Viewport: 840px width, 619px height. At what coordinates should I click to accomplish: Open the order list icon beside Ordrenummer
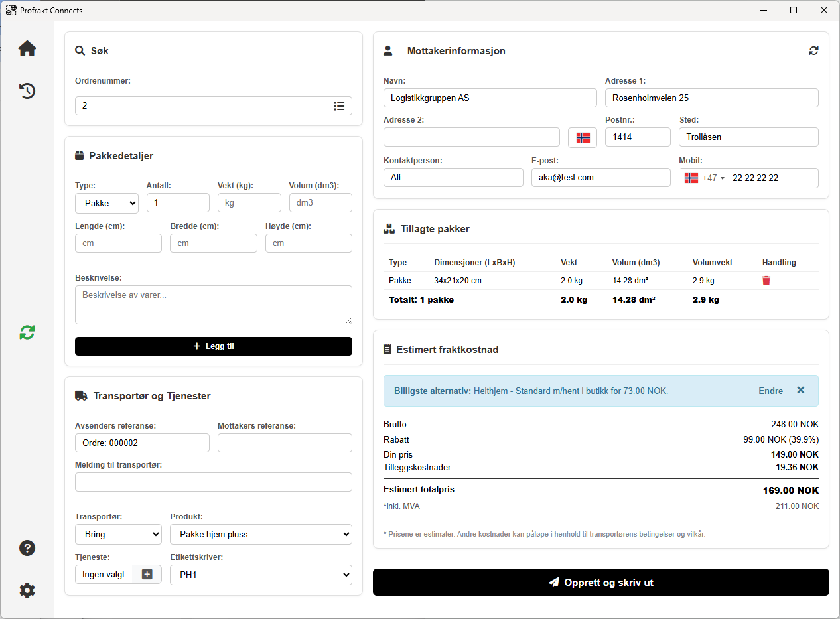(339, 105)
